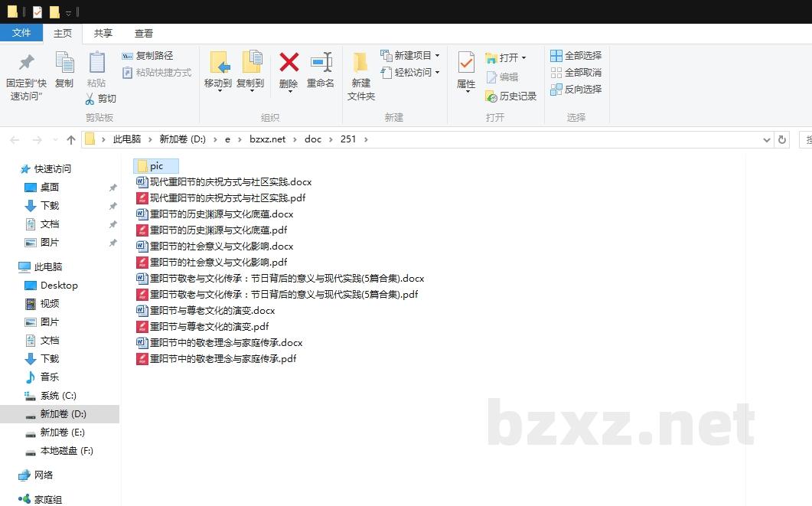Click Pin to Quick access (固定到快速访问)
This screenshot has height=506, width=812.
(x=25, y=71)
